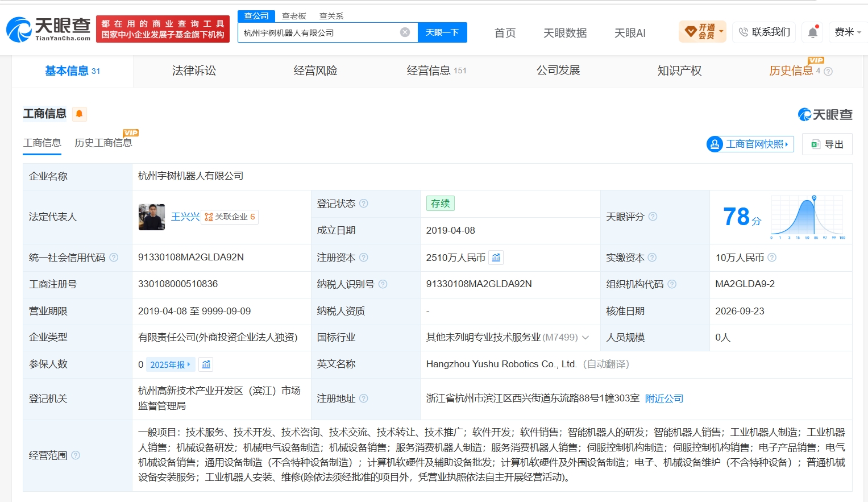Expand the 2025年报 selector
Image resolution: width=868 pixels, height=502 pixels.
(171, 364)
